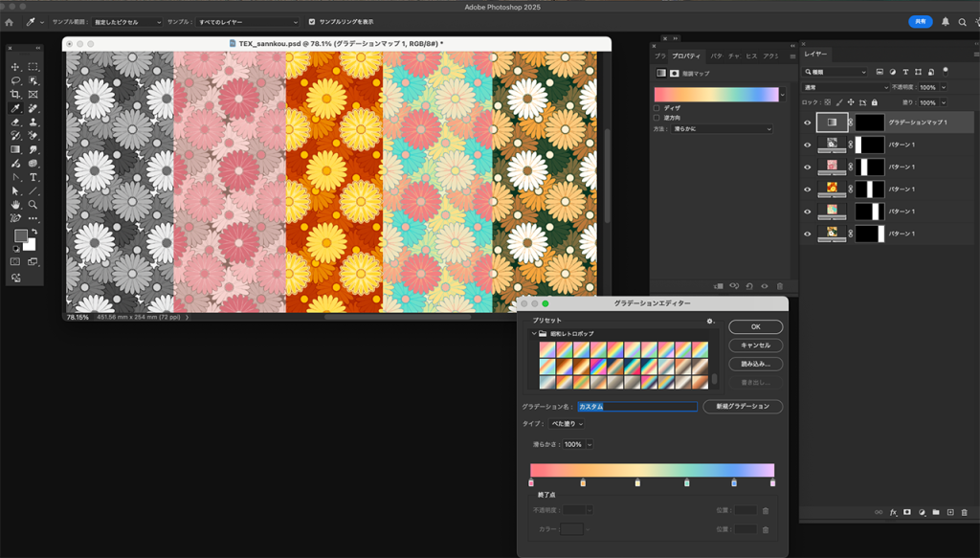Hide the グラデーションマップ 1 layer
Image resolution: width=980 pixels, height=558 pixels.
pyautogui.click(x=808, y=123)
